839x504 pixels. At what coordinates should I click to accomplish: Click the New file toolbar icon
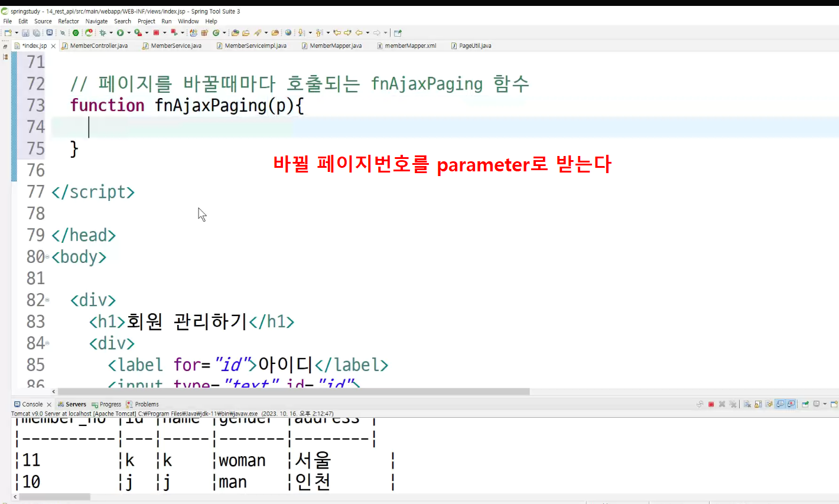8,32
